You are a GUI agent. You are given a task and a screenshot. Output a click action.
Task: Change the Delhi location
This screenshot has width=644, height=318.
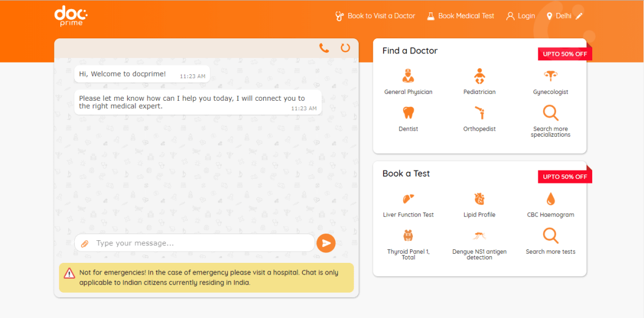click(x=565, y=16)
